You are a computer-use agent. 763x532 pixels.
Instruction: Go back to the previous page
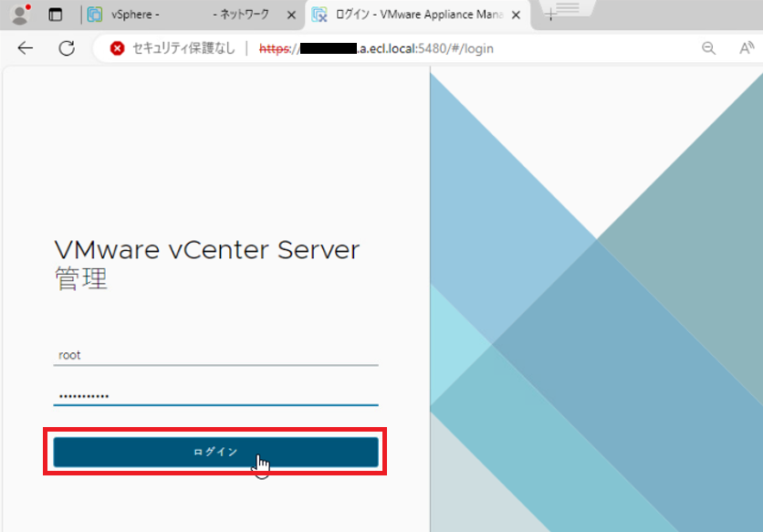coord(26,48)
